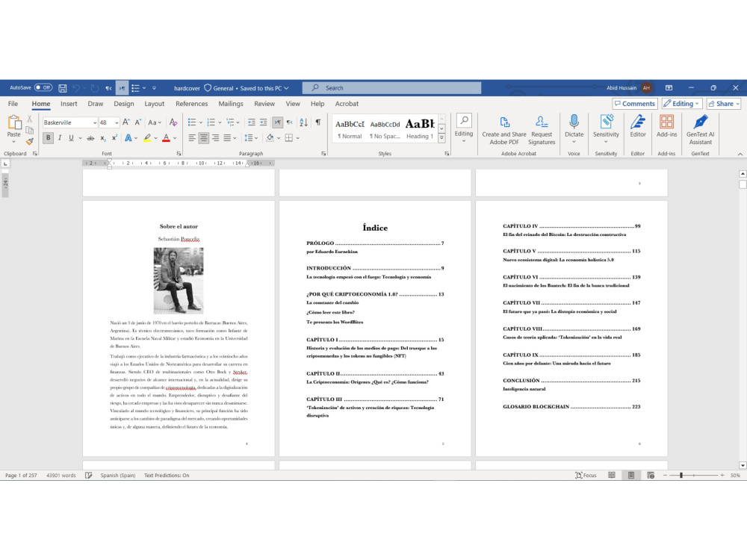The height and width of the screenshot is (560, 747).
Task: Switch to the Layout tab
Action: pos(155,104)
